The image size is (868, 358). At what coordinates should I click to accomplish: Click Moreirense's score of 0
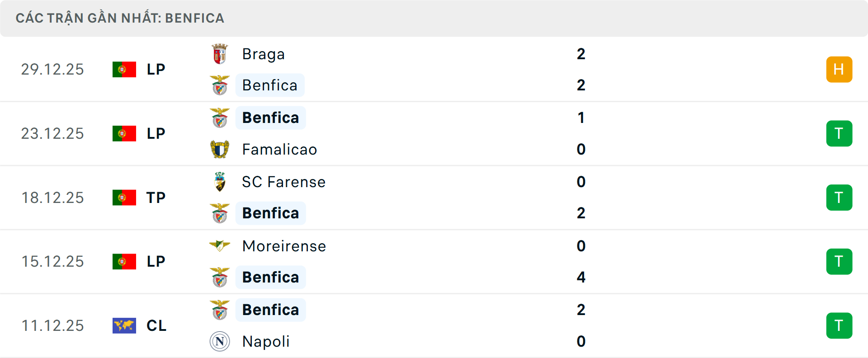pyautogui.click(x=581, y=246)
